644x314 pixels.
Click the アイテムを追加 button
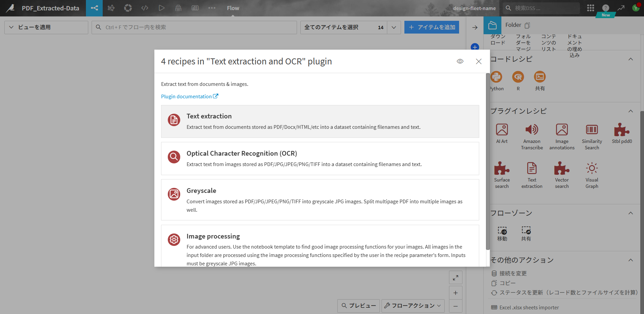pos(432,27)
